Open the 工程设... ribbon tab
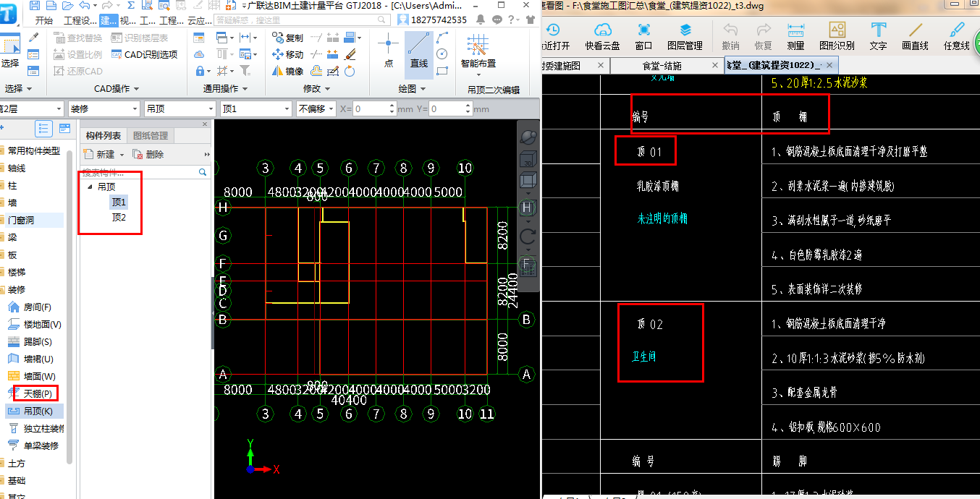Image resolution: width=980 pixels, height=499 pixels. pos(80,20)
